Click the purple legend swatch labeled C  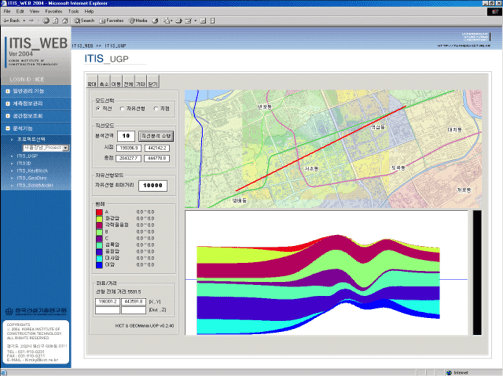point(99,239)
